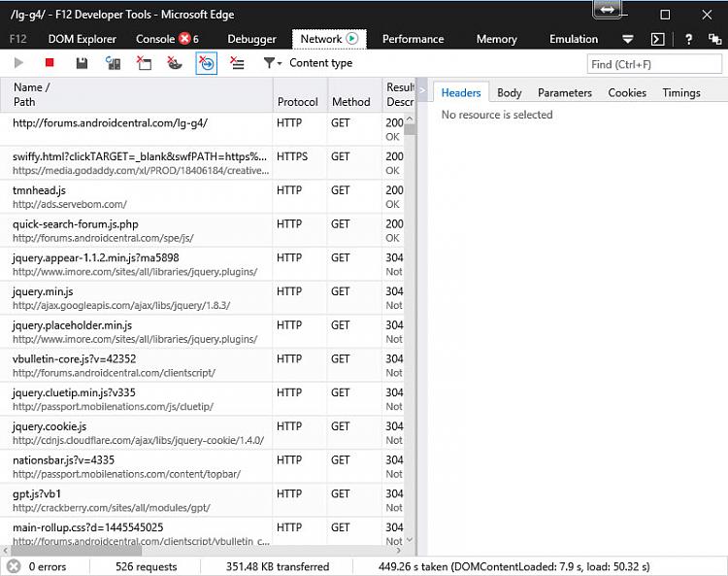Sort by the Result column header
728x576 pixels.
[x=399, y=95]
